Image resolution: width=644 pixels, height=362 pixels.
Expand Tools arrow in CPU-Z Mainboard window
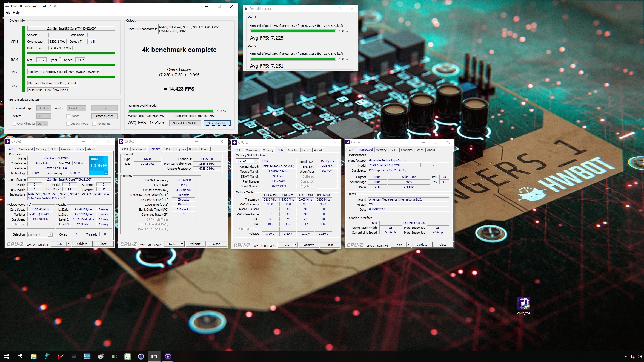(408, 245)
